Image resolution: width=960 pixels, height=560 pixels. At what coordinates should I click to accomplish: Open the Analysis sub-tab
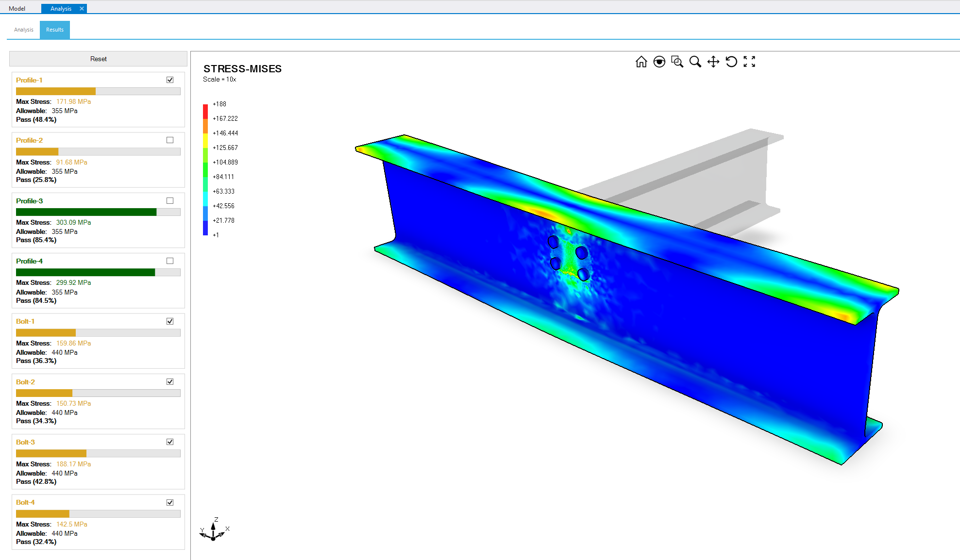pyautogui.click(x=24, y=30)
